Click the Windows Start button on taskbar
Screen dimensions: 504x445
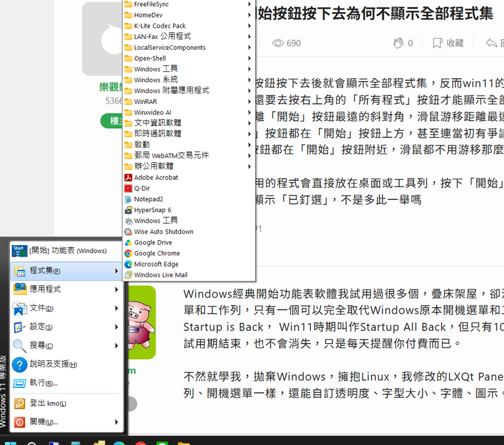pos(10,443)
